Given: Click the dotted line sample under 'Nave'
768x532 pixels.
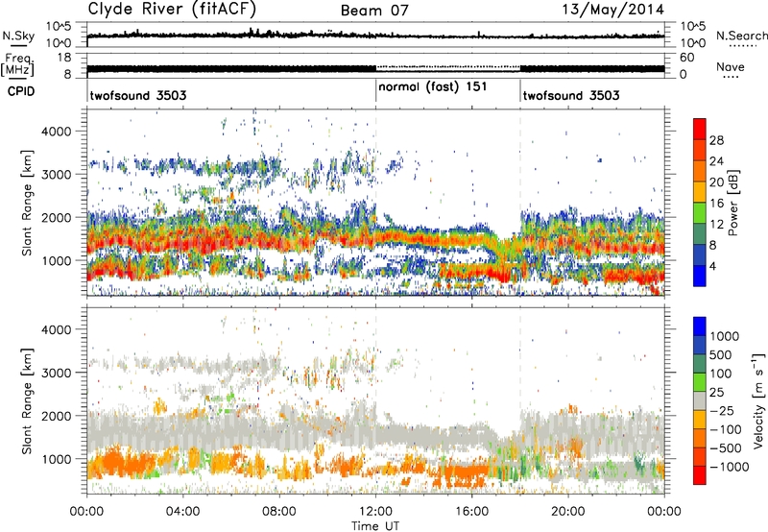Looking at the screenshot, I should click(x=731, y=78).
